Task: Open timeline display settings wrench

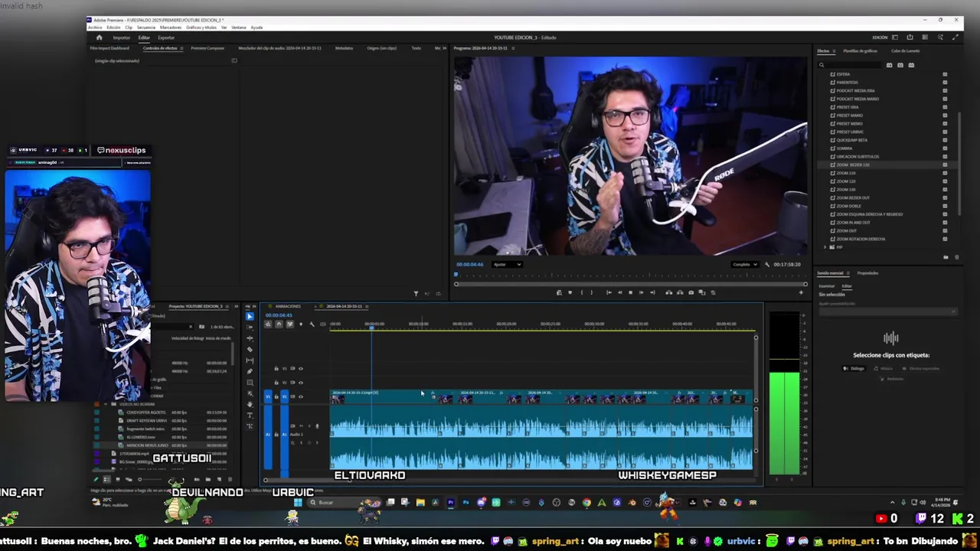Action: coord(312,324)
